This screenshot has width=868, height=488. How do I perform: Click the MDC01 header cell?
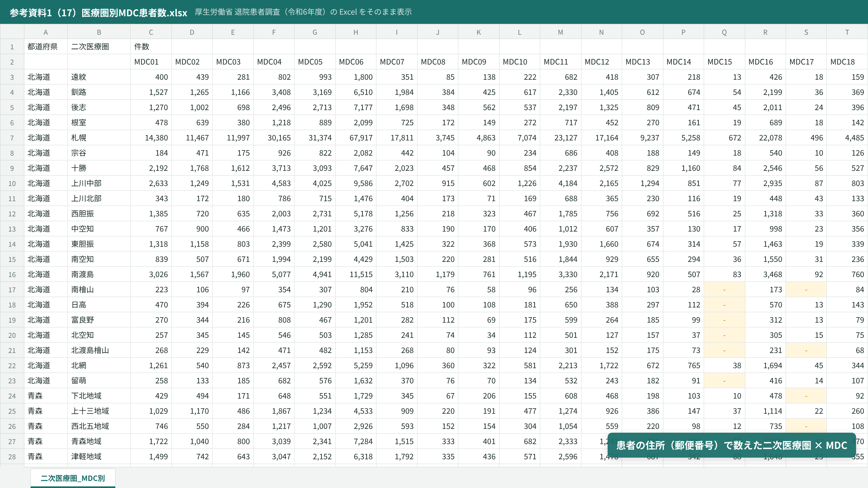[x=151, y=62]
